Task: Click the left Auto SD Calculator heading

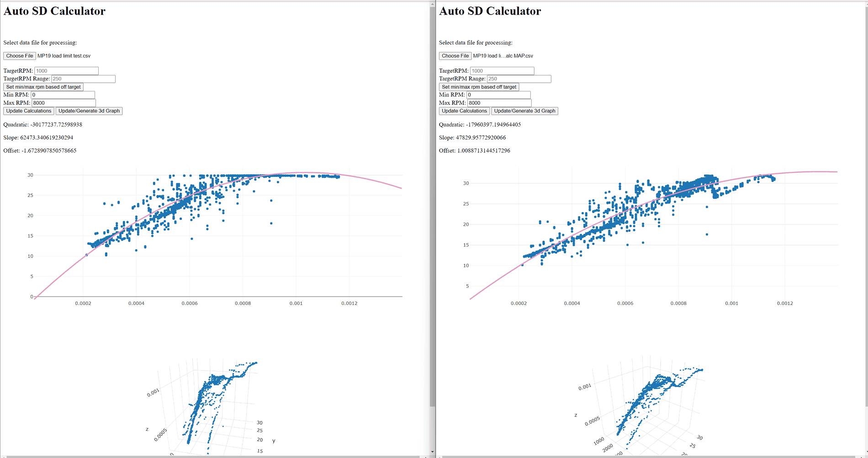Action: tap(54, 11)
